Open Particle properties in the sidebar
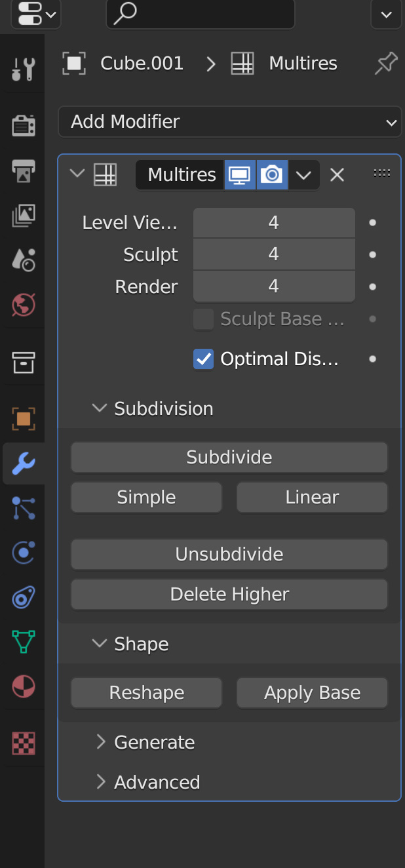Viewport: 405px width, 868px height. pyautogui.click(x=23, y=509)
